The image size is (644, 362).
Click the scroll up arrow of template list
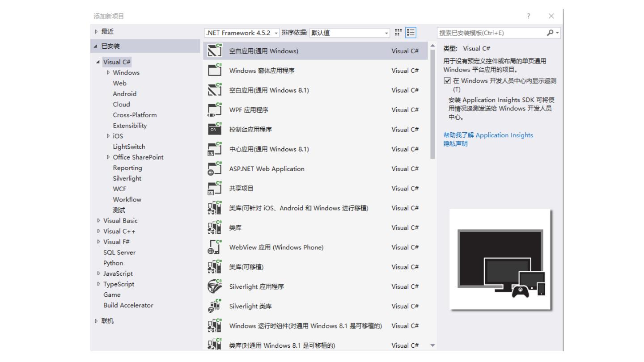[432, 45]
